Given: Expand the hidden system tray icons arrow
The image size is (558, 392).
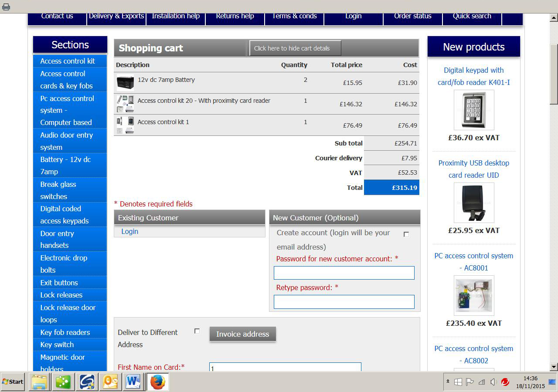Looking at the screenshot, I should [448, 382].
